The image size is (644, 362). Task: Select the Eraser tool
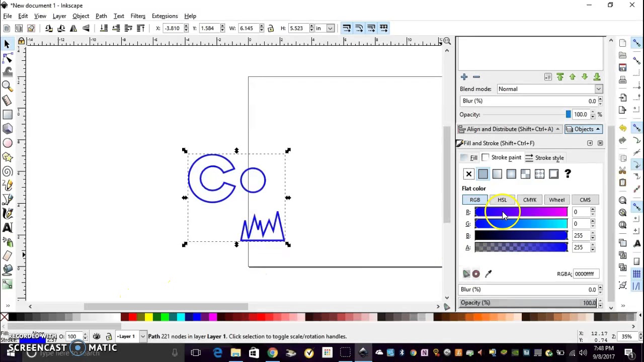(x=7, y=256)
